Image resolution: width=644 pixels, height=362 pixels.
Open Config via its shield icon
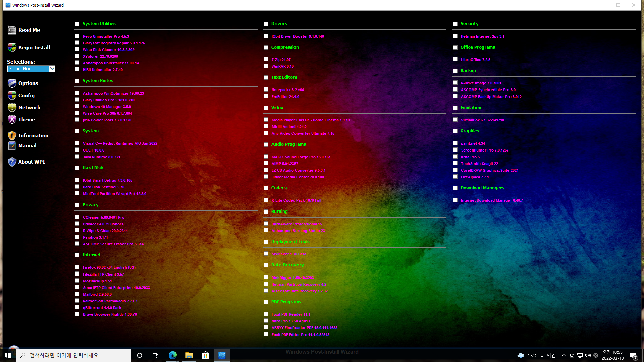[x=12, y=96]
